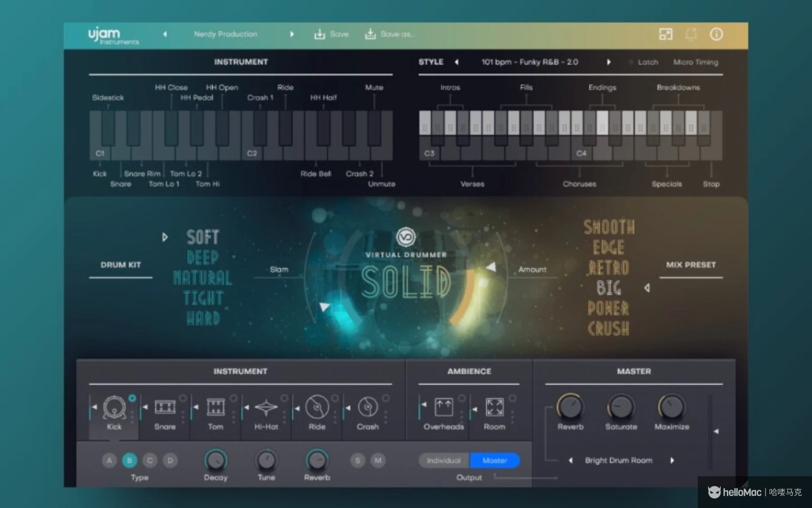Select kick Type B
The height and width of the screenshot is (508, 812).
point(129,460)
